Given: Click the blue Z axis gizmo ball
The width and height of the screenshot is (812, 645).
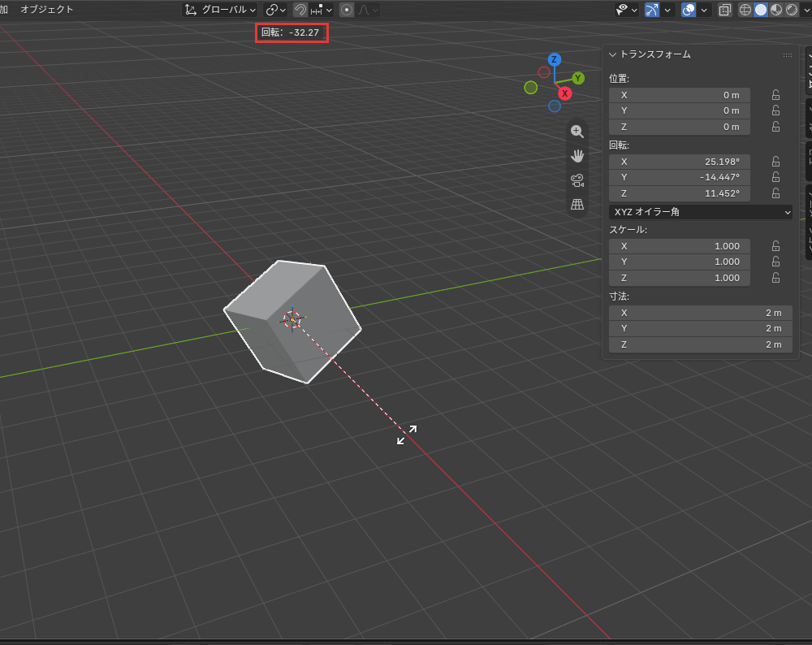Looking at the screenshot, I should tap(554, 59).
